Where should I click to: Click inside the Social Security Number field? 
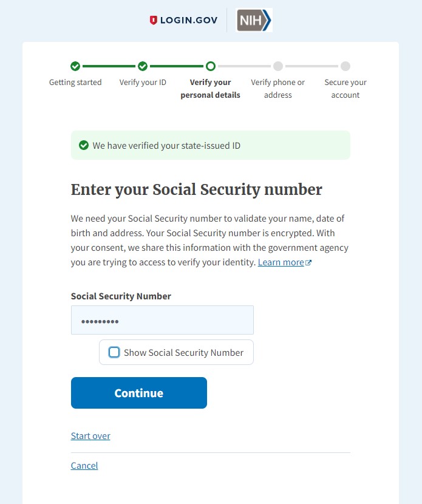tap(162, 320)
